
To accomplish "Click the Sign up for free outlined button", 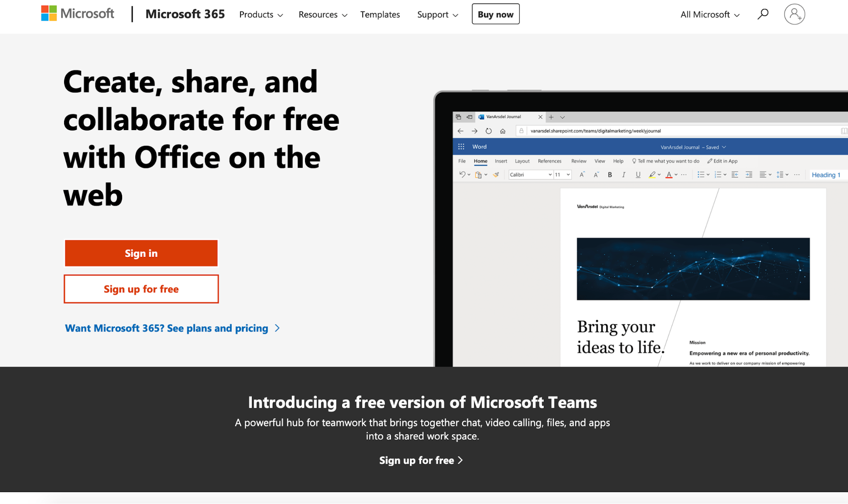I will coord(141,289).
